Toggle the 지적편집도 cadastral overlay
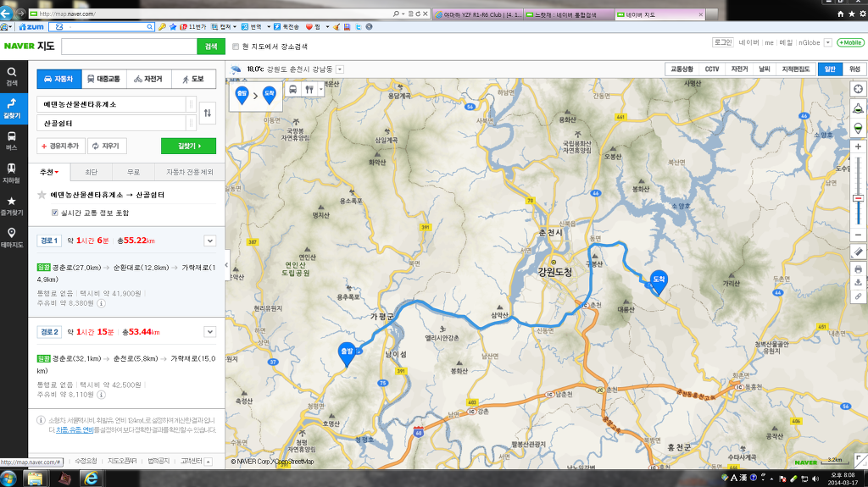868x487 pixels. 795,69
